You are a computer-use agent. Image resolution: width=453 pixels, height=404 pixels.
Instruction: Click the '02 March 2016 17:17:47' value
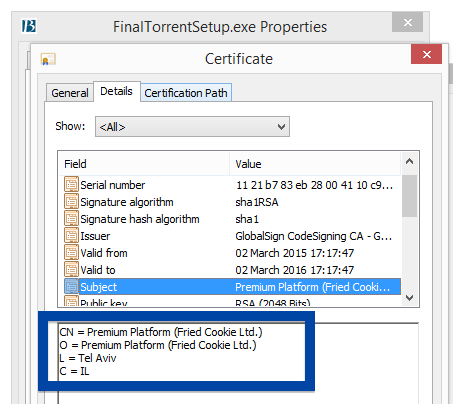[x=294, y=270]
